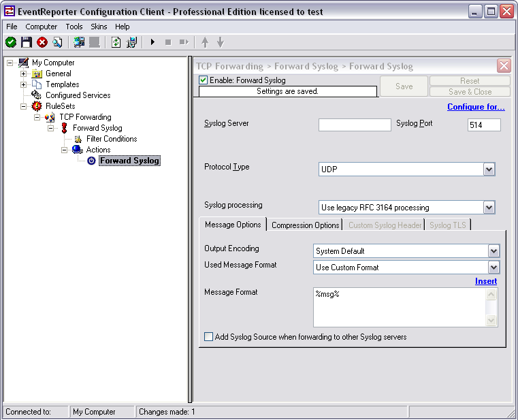Click the My Computer tree icon
This screenshot has height=420, width=518.
coord(23,63)
